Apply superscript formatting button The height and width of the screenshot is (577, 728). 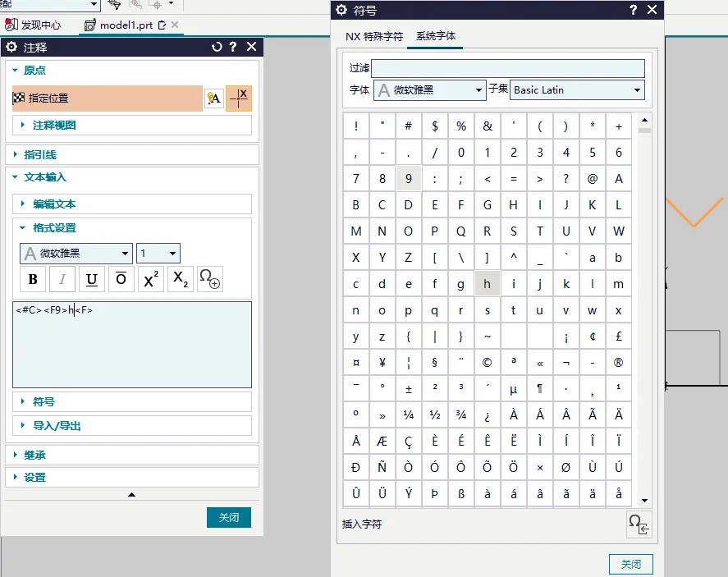pos(151,279)
